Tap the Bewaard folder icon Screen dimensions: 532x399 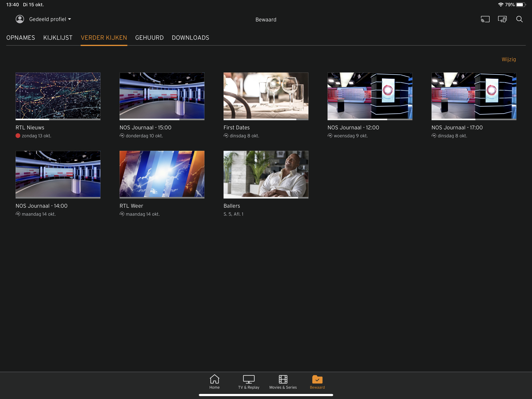pos(317,380)
